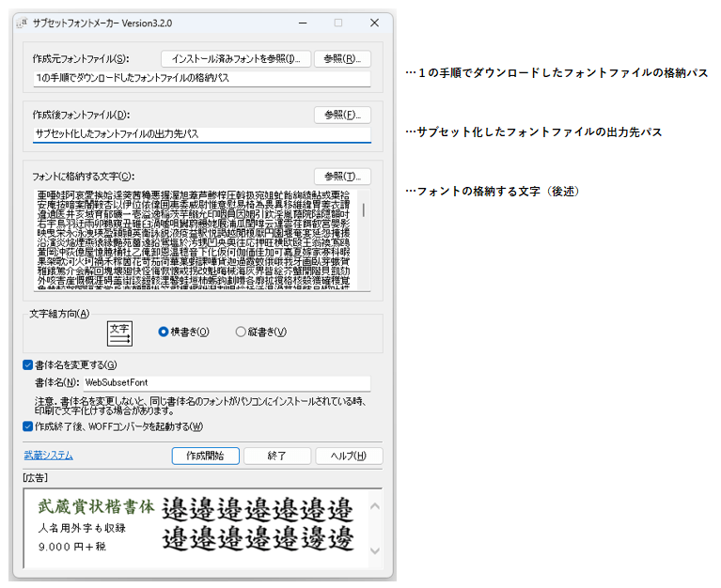Select the 横書き radio button
Viewport: 721px width, 588px height.
(x=164, y=332)
